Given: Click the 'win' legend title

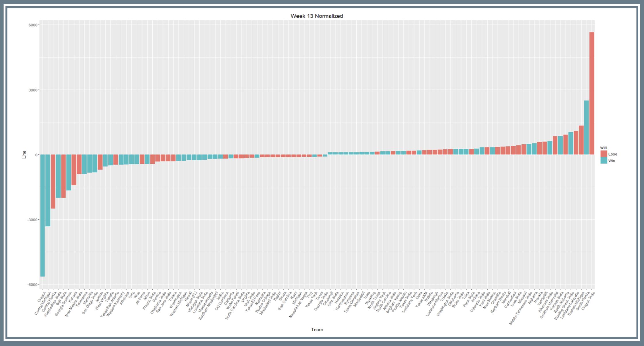Looking at the screenshot, I should pos(603,148).
